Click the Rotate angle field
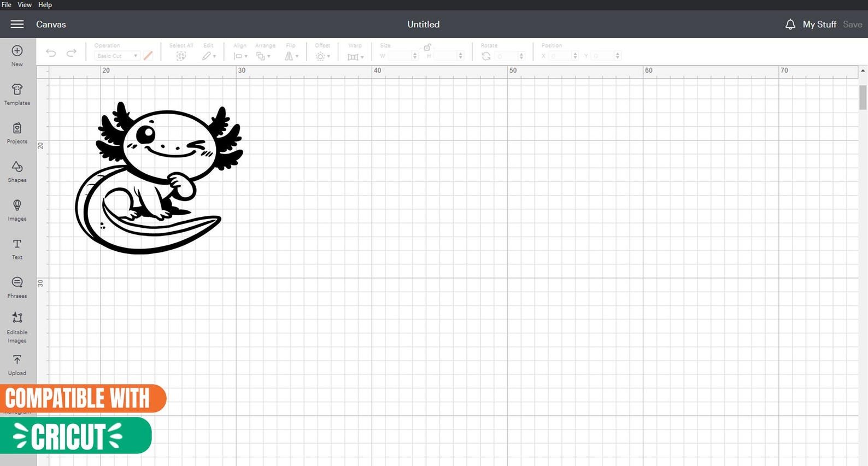The width and height of the screenshot is (868, 466). pyautogui.click(x=507, y=56)
